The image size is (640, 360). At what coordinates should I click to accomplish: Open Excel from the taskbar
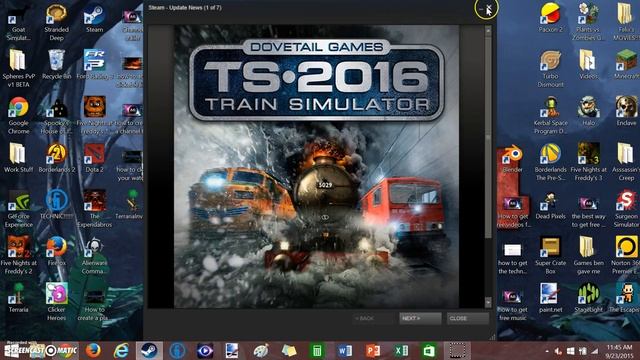pos(401,351)
